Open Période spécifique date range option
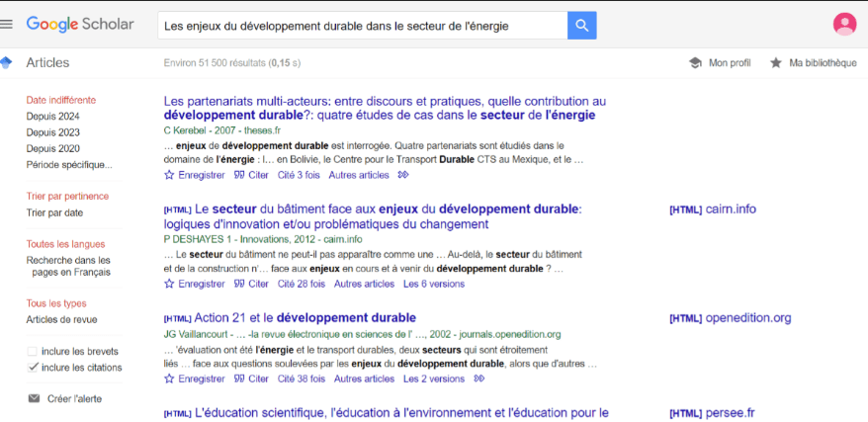This screenshot has width=868, height=422. click(x=69, y=165)
